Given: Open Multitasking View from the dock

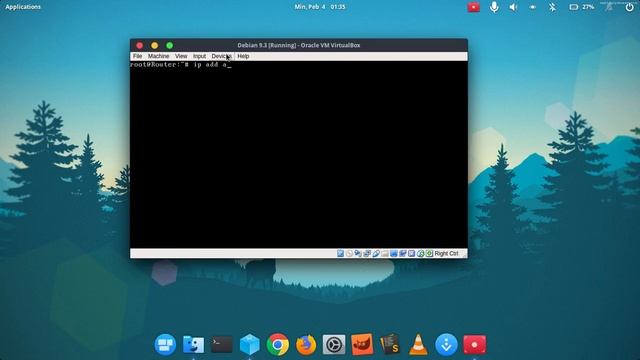Looking at the screenshot, I should point(165,344).
